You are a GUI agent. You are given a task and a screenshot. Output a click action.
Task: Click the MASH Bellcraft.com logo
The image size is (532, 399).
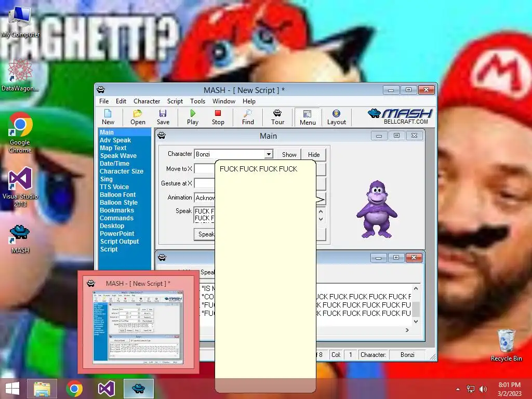coord(400,117)
